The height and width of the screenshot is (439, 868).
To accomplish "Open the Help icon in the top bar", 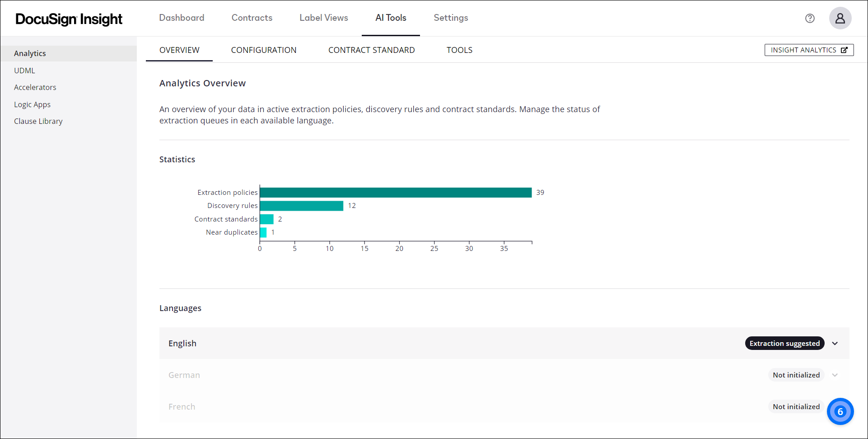I will click(810, 18).
